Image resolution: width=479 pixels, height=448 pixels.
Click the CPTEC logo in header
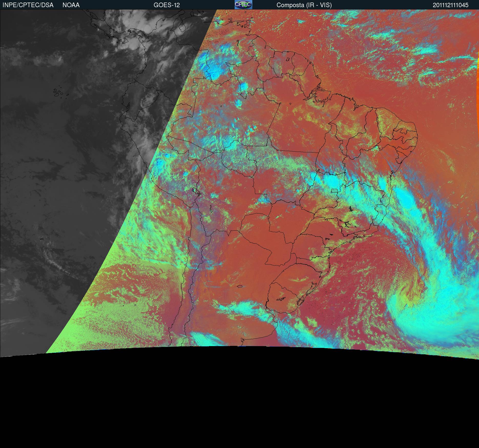click(243, 5)
